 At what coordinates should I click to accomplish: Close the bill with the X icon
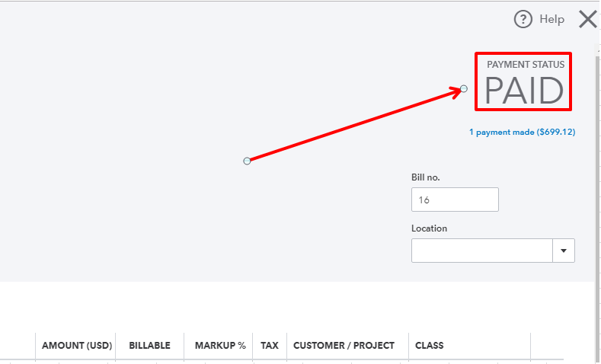[x=587, y=19]
